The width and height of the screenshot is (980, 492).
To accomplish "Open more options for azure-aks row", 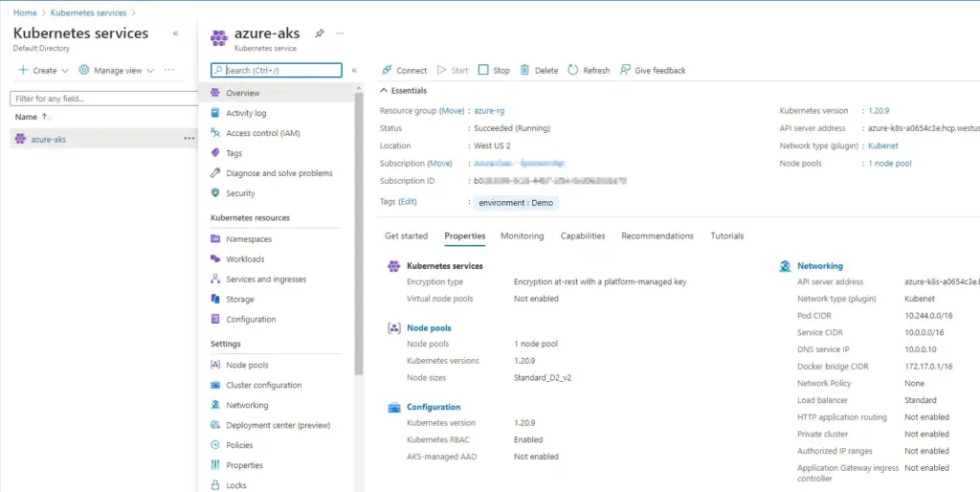I will [189, 139].
